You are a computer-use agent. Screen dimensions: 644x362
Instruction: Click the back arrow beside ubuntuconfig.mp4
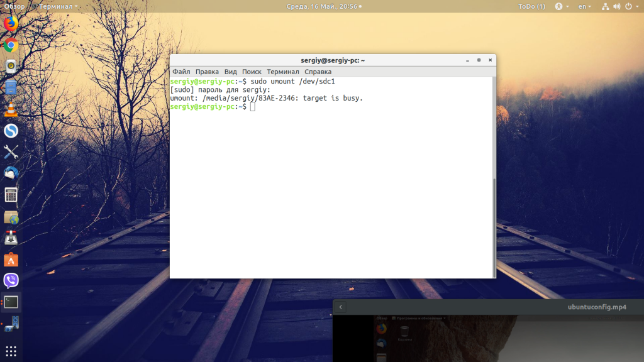(340, 307)
